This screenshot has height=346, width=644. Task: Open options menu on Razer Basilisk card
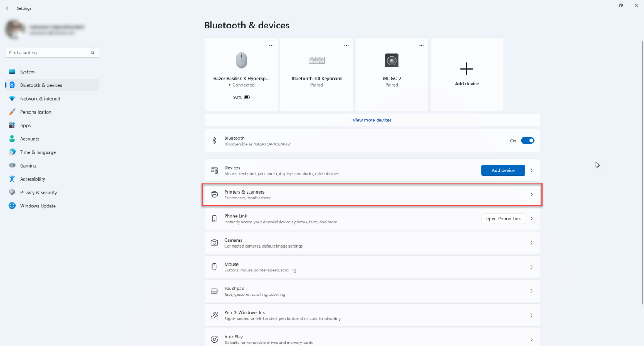pyautogui.click(x=271, y=45)
